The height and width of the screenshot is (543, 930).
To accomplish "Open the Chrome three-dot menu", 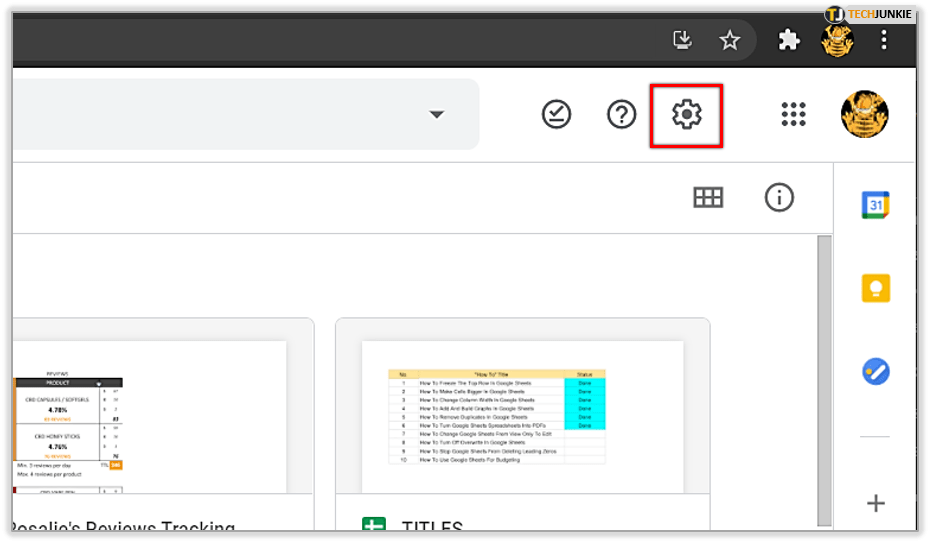I will 884,40.
